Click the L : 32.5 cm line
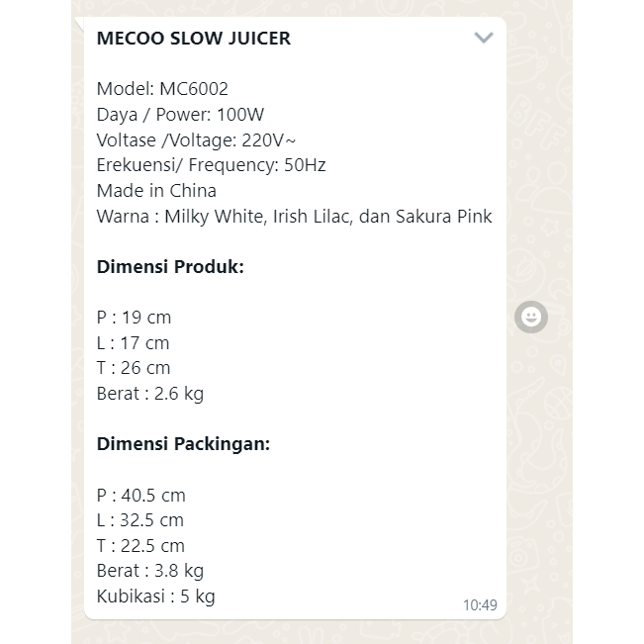 click(139, 520)
